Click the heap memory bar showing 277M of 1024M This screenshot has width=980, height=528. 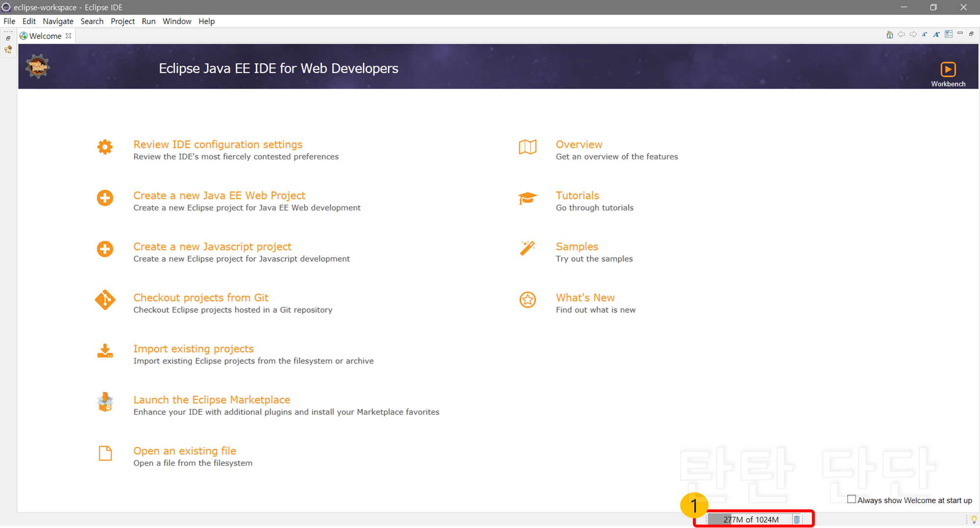click(x=750, y=520)
